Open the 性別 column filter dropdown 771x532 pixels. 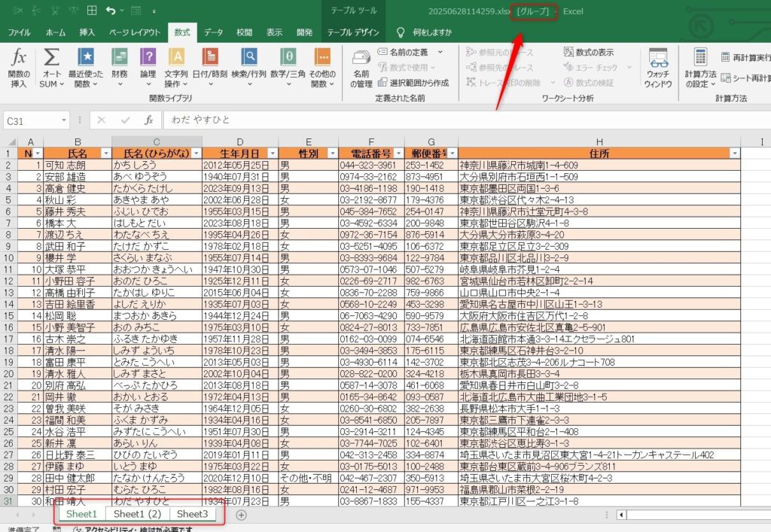pyautogui.click(x=332, y=154)
